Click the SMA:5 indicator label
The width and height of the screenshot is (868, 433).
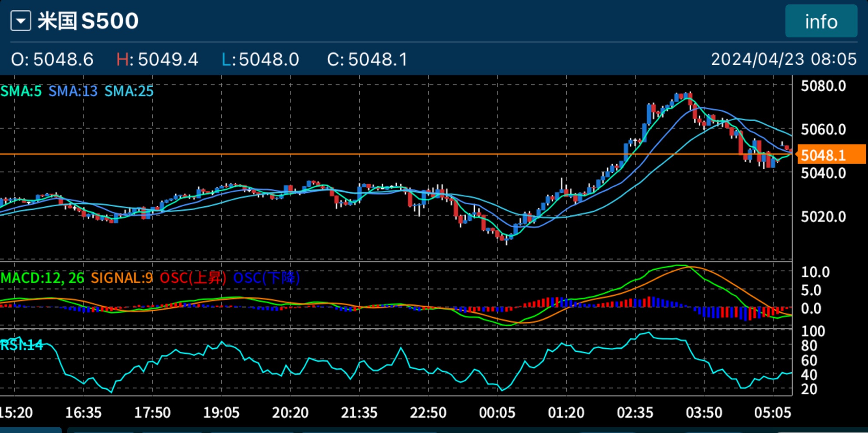click(21, 91)
